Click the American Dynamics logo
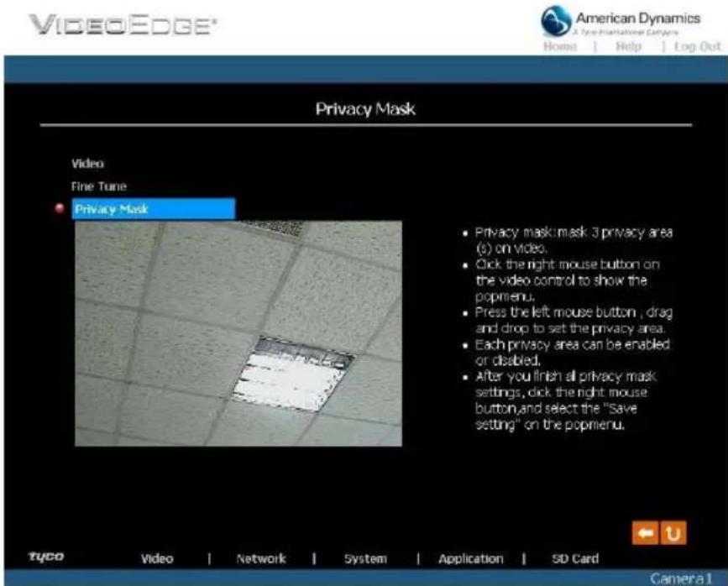 pyautogui.click(x=621, y=21)
